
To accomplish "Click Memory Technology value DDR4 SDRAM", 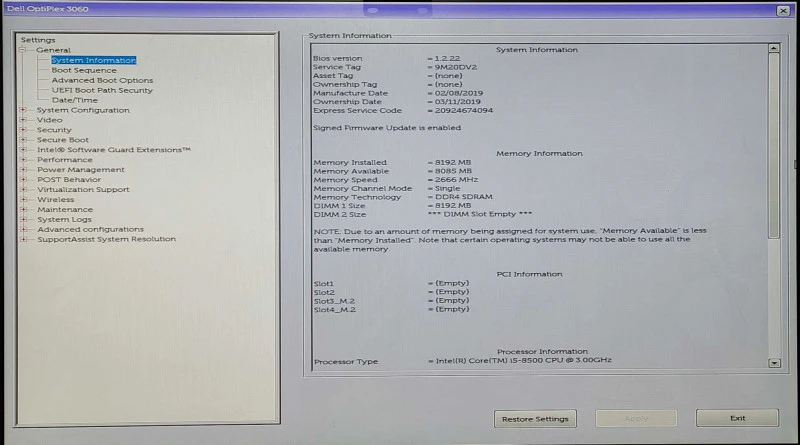I will (463, 196).
